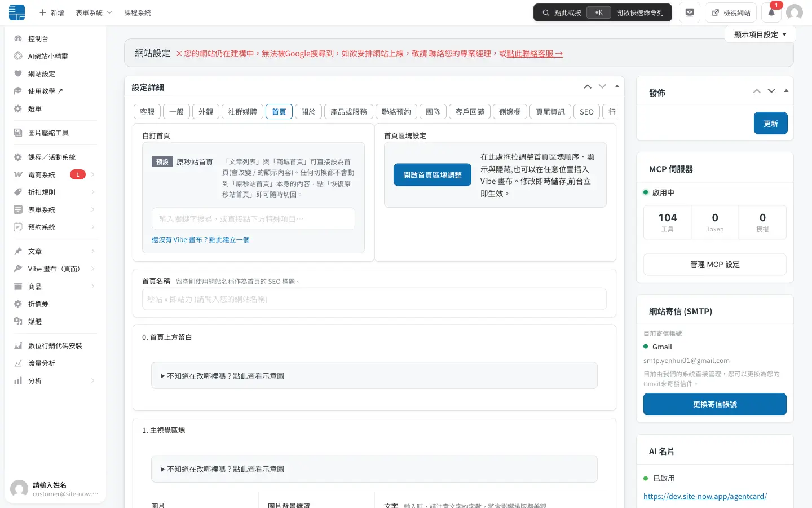This screenshot has height=508, width=812.
Task: Switch to the 外觀 tab
Action: pos(206,112)
